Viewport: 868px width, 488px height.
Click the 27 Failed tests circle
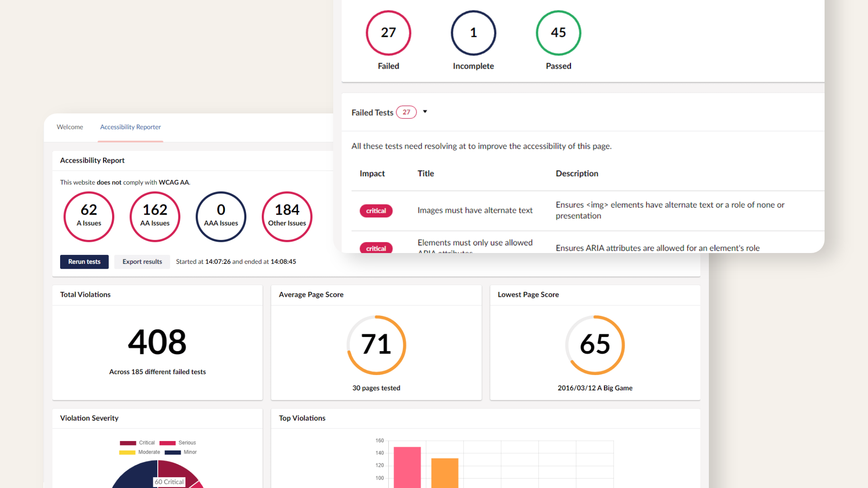[x=388, y=33]
